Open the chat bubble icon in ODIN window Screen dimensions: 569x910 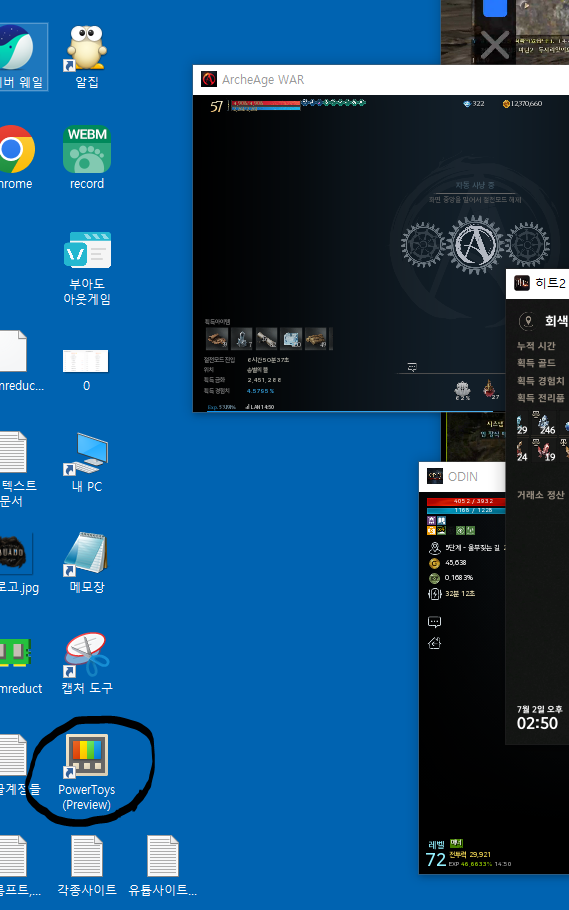[434, 622]
